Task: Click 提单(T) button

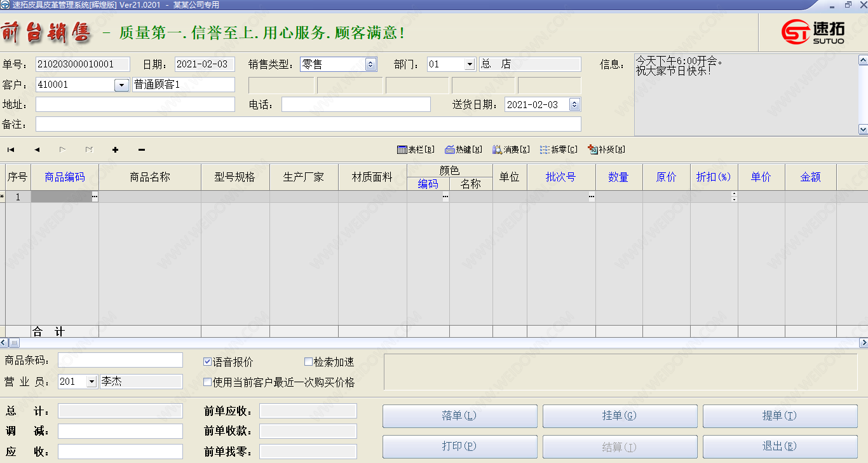Action: (780, 416)
